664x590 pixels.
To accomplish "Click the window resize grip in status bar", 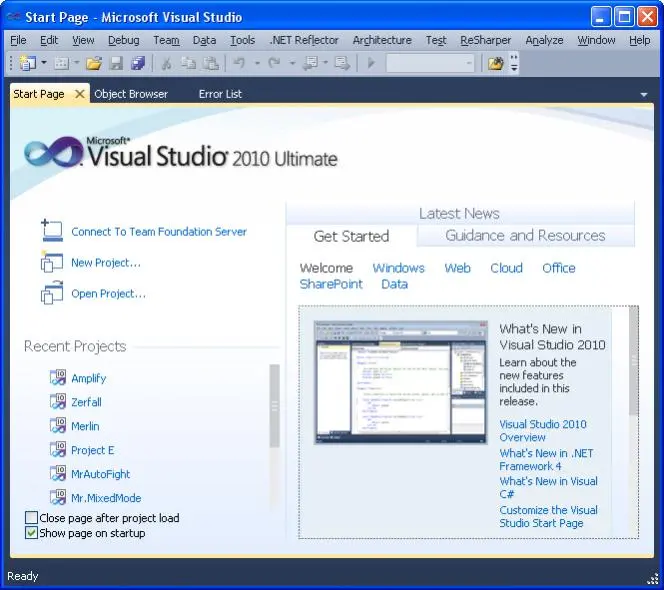I will click(x=653, y=579).
